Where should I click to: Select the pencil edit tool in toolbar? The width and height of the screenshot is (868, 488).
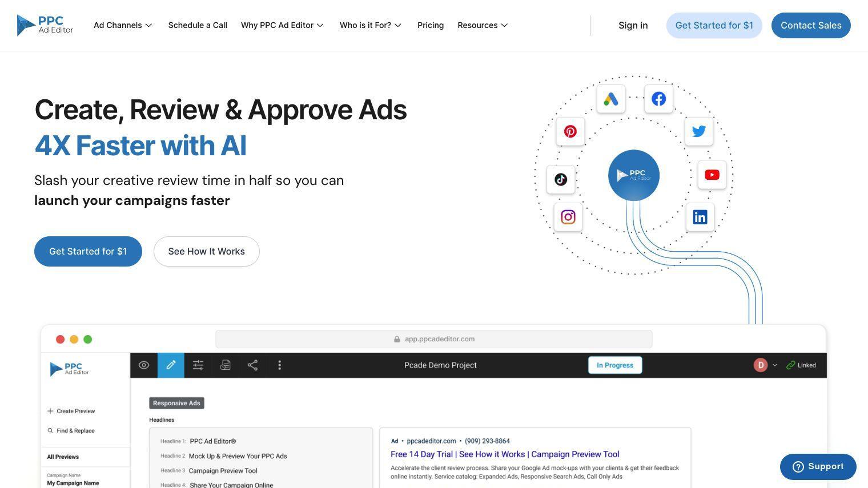coord(171,365)
